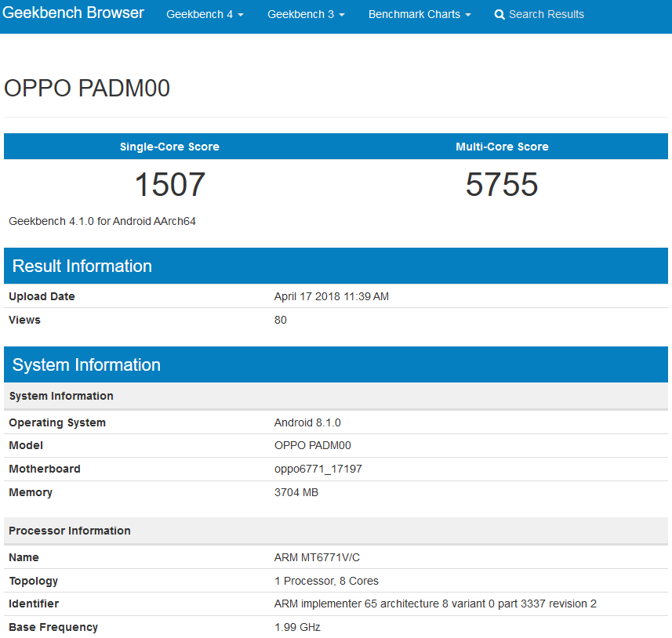Image resolution: width=672 pixels, height=638 pixels.
Task: Click the gray System Information subheader row
Action: coord(336,396)
